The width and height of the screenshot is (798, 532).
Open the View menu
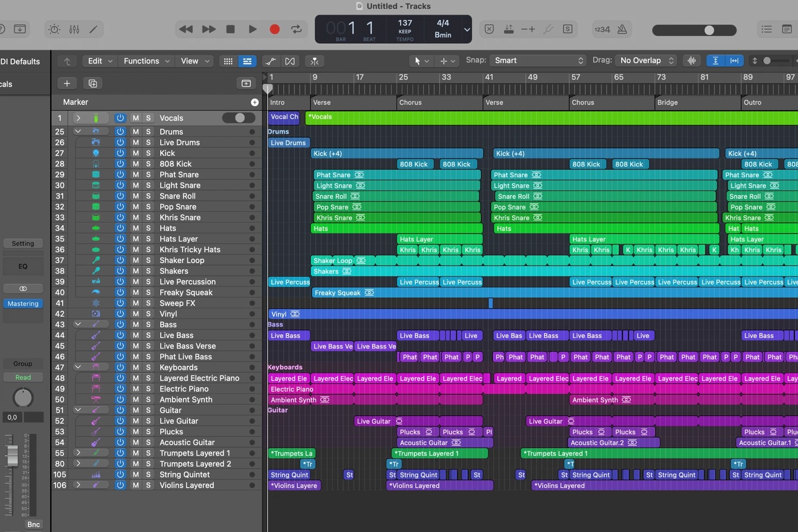(195, 61)
